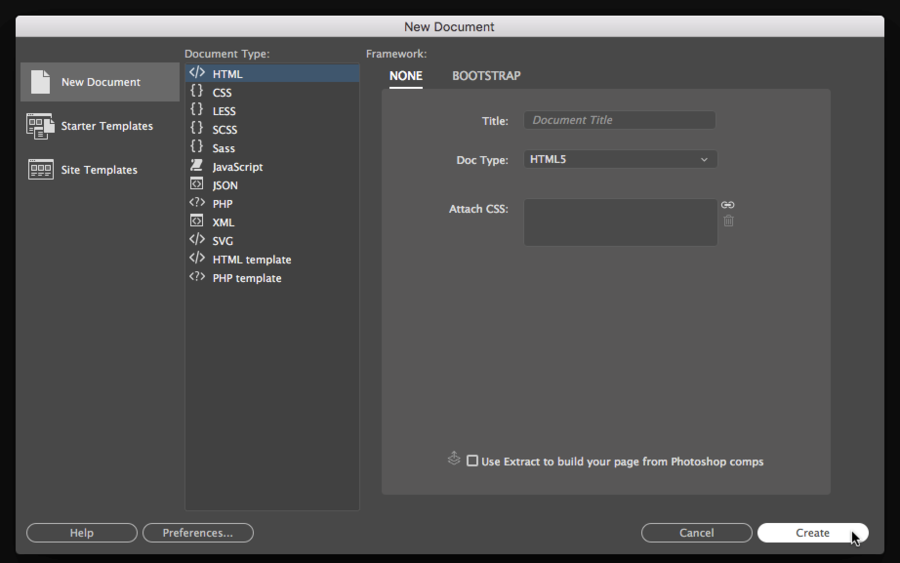Screen dimensions: 900x563
Task: Click the trash icon beside Attach CSS
Action: [728, 221]
